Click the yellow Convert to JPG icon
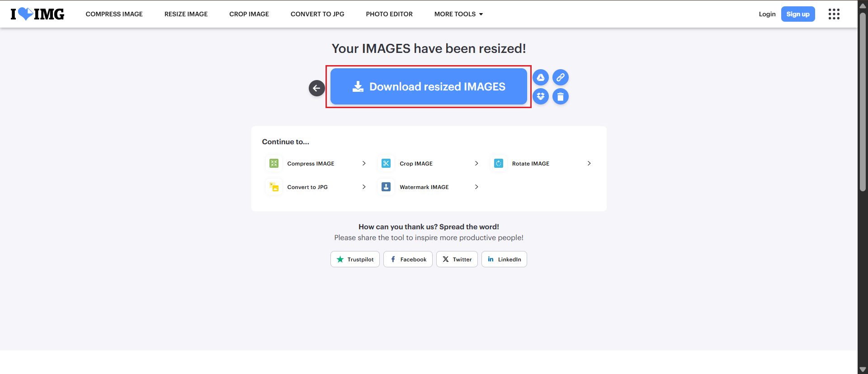The image size is (868, 374). click(x=274, y=187)
